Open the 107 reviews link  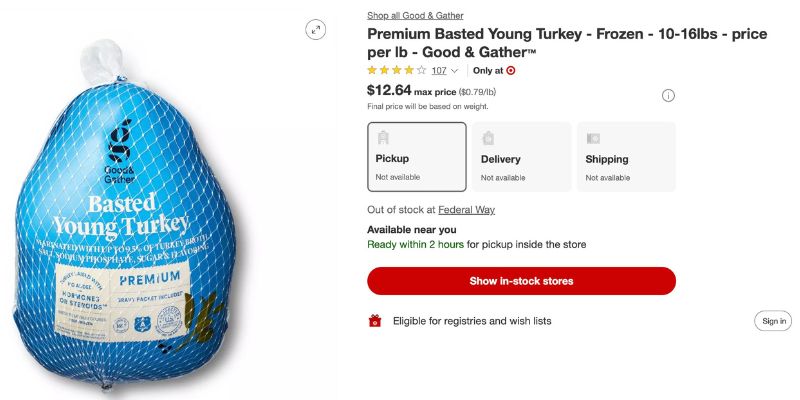439,71
